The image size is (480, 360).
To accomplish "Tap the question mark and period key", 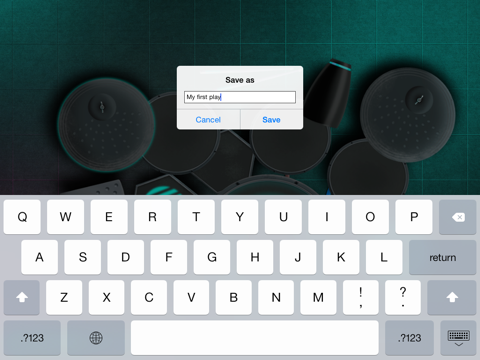I will coord(403,297).
